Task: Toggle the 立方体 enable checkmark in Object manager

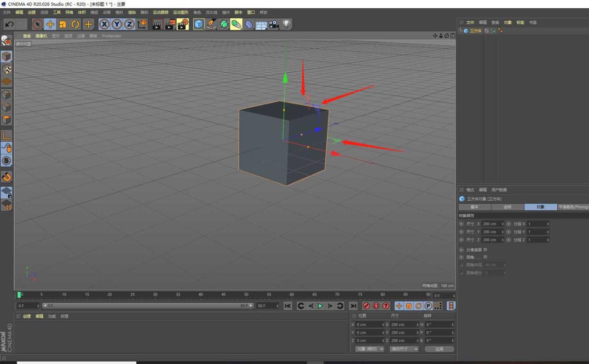Action: click(x=494, y=31)
